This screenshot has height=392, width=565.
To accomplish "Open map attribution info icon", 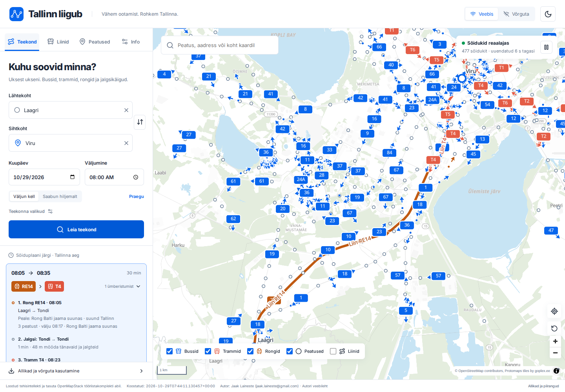I will [556, 371].
